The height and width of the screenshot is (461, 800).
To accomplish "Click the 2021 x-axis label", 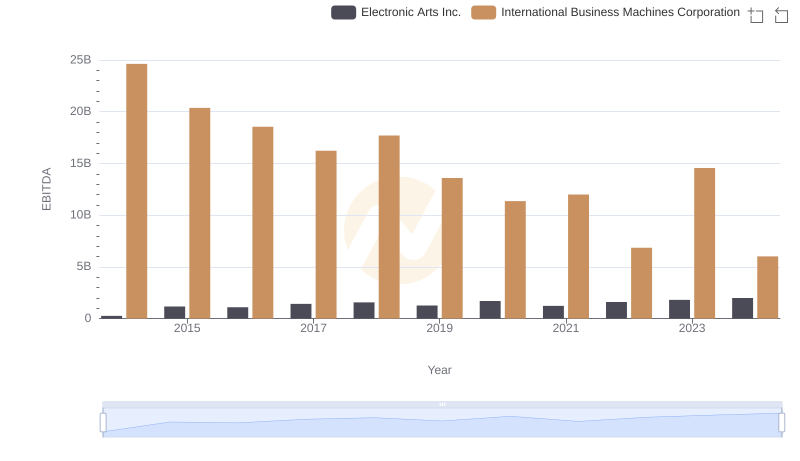I will tap(566, 328).
